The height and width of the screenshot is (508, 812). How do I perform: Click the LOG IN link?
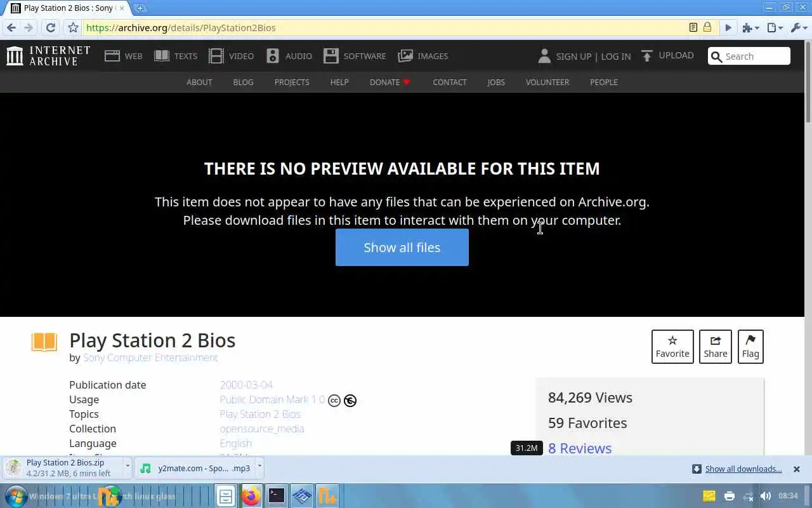click(615, 56)
